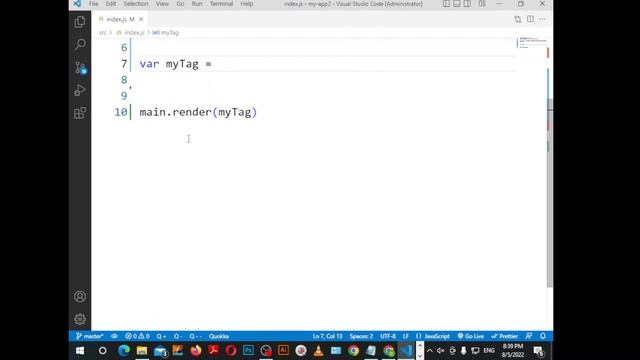640x360 pixels.
Task: Click the VS Code logo in the title bar
Action: (77, 4)
